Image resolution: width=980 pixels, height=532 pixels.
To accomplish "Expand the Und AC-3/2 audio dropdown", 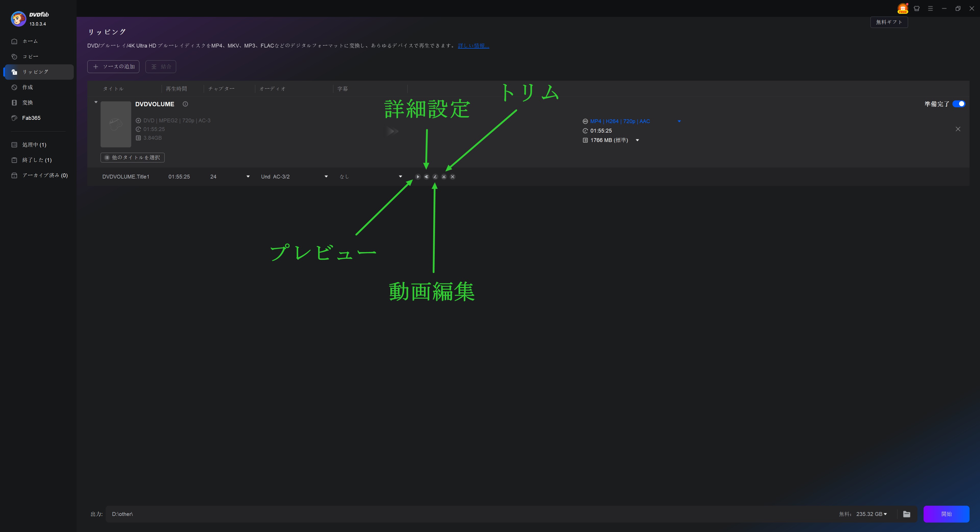I will coord(326,176).
